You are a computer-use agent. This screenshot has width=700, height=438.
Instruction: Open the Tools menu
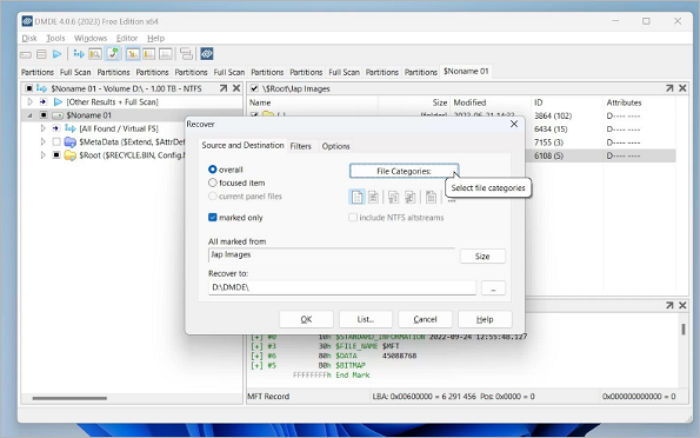pyautogui.click(x=55, y=38)
